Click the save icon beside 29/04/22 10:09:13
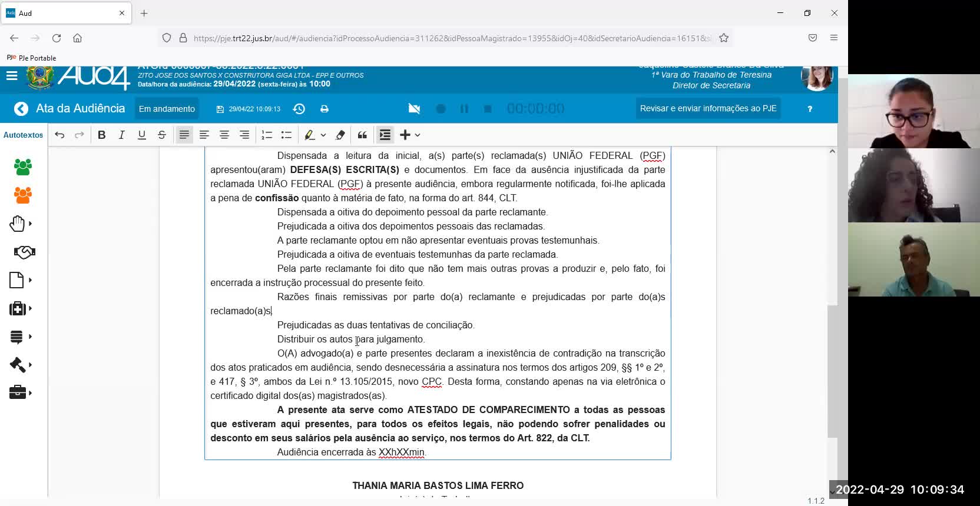Image resolution: width=980 pixels, height=506 pixels. point(220,109)
